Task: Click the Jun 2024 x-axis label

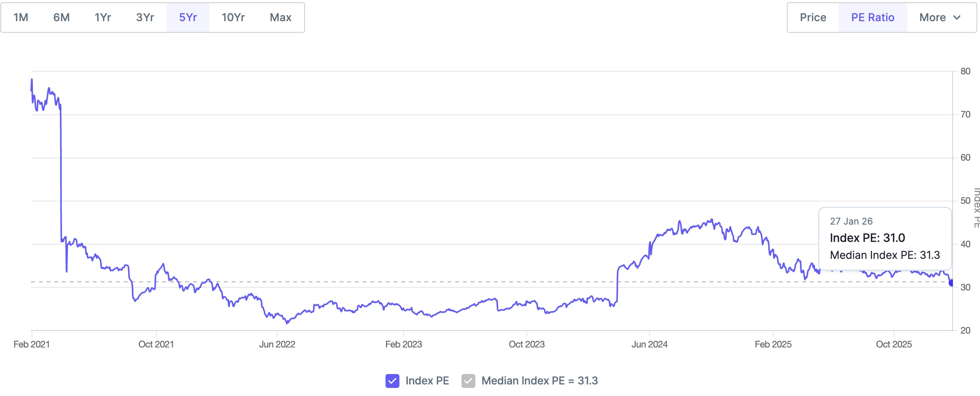Action: (x=649, y=344)
